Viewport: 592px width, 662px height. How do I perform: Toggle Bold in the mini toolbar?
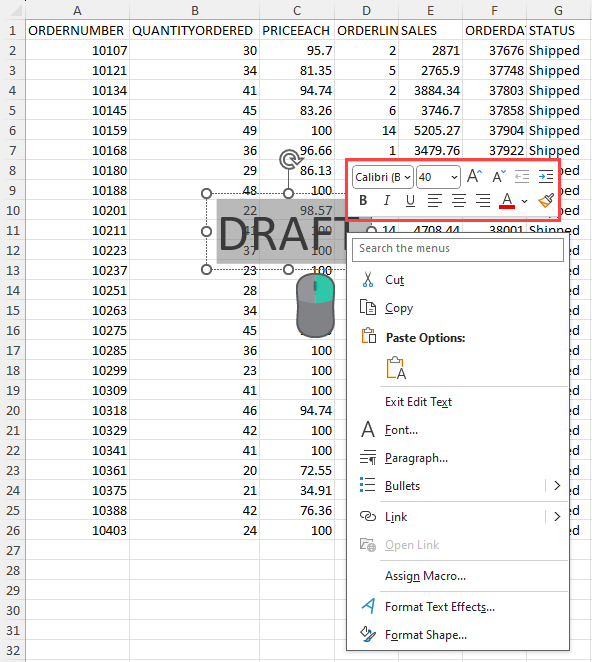(x=363, y=200)
